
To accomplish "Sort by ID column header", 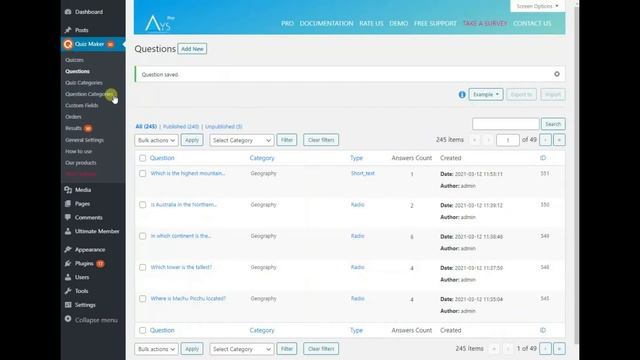I will click(x=543, y=158).
